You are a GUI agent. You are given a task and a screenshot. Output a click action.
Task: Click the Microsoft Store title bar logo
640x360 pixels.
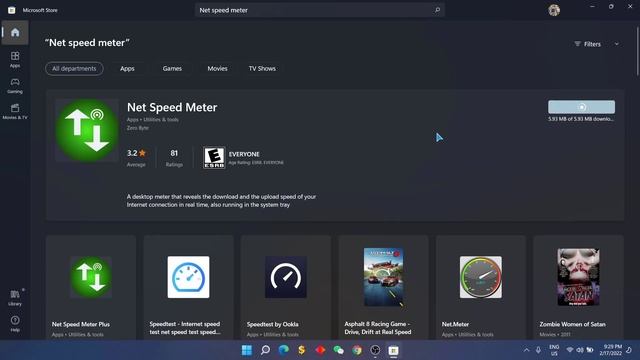pos(11,10)
